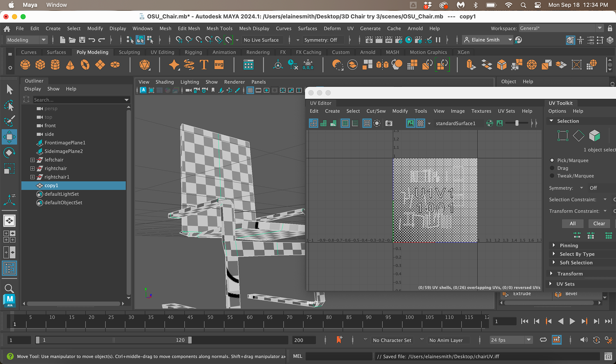Click the Outliner toggle icon in the toolbox
The width and height of the screenshot is (616, 364).
[9, 268]
